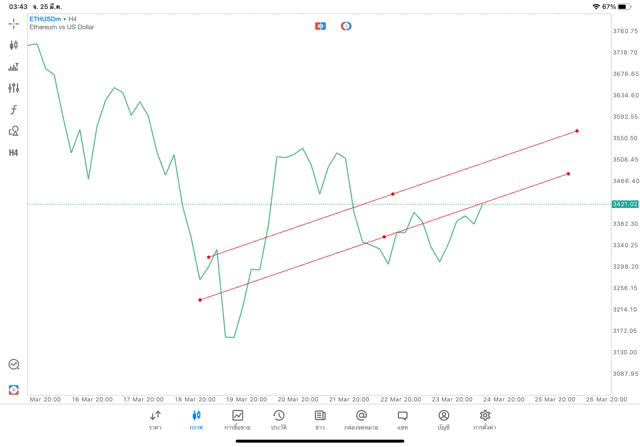Open the drawing objects shapes tool
The height and width of the screenshot is (447, 640).
click(x=14, y=131)
